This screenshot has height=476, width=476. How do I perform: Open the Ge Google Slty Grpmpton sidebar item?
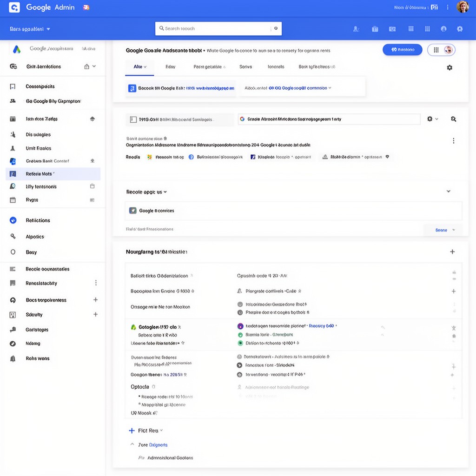[53, 101]
